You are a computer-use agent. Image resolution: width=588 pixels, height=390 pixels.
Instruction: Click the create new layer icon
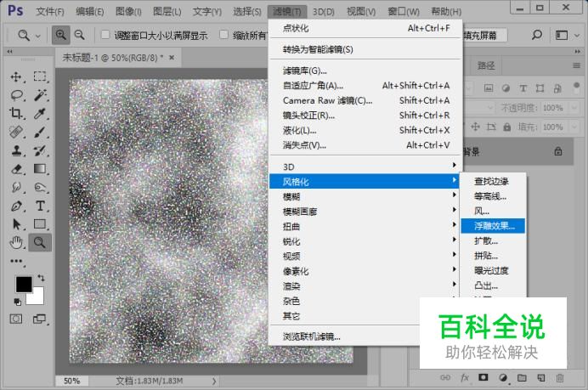click(x=540, y=377)
